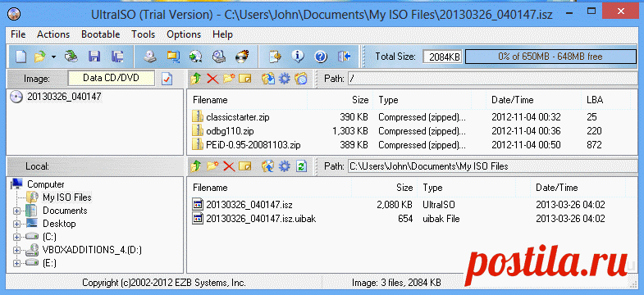Expand the VBOXADDITIONS_4.(D:) drive
The image size is (644, 295).
[17, 250]
